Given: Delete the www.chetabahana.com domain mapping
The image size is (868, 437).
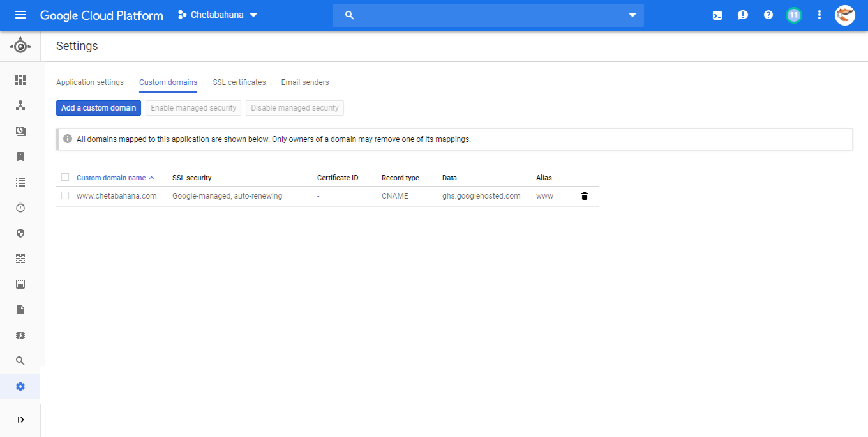Looking at the screenshot, I should coord(585,196).
